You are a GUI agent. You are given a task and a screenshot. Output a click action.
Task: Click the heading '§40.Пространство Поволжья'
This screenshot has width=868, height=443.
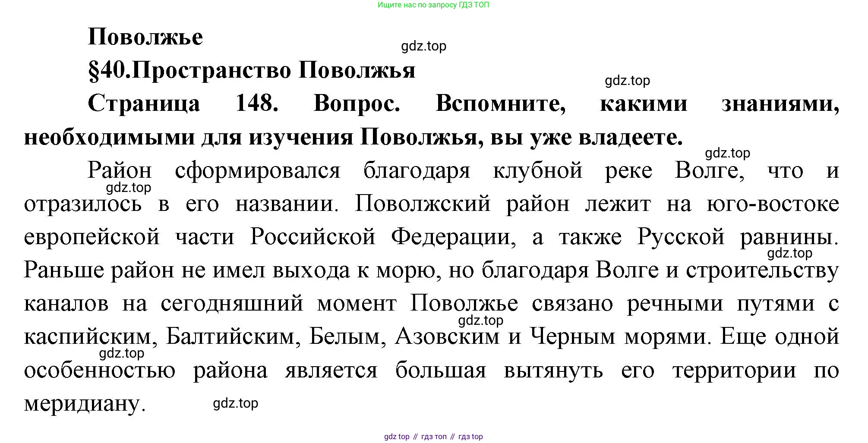pyautogui.click(x=252, y=70)
